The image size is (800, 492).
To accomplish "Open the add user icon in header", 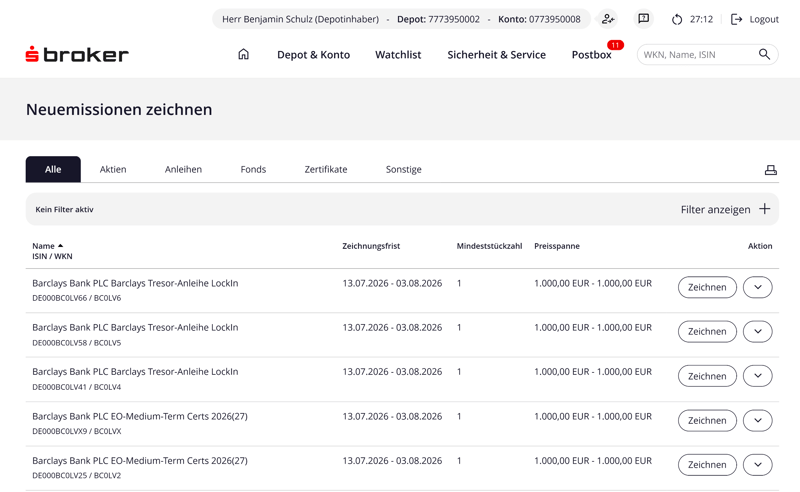I will point(608,19).
